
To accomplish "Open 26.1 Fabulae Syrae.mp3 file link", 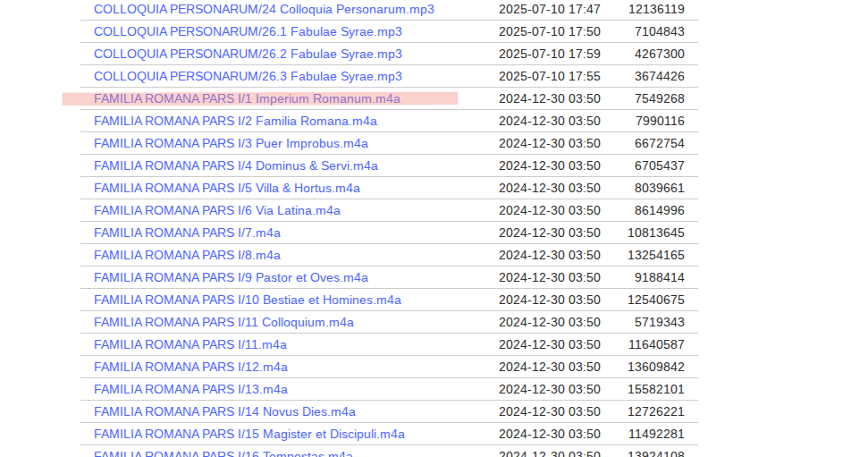I will coord(248,31).
